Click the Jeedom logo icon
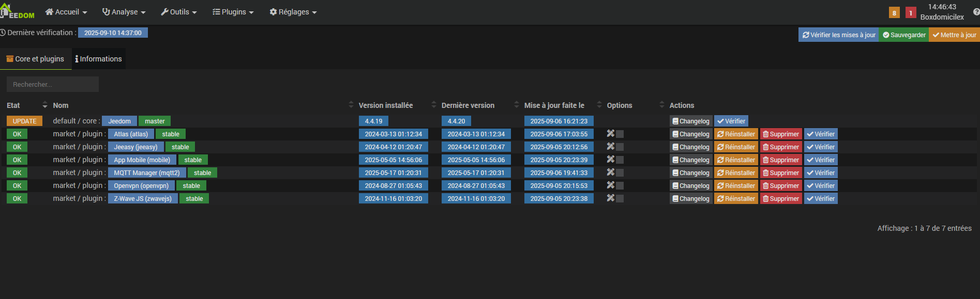980x299 pixels. (17, 11)
